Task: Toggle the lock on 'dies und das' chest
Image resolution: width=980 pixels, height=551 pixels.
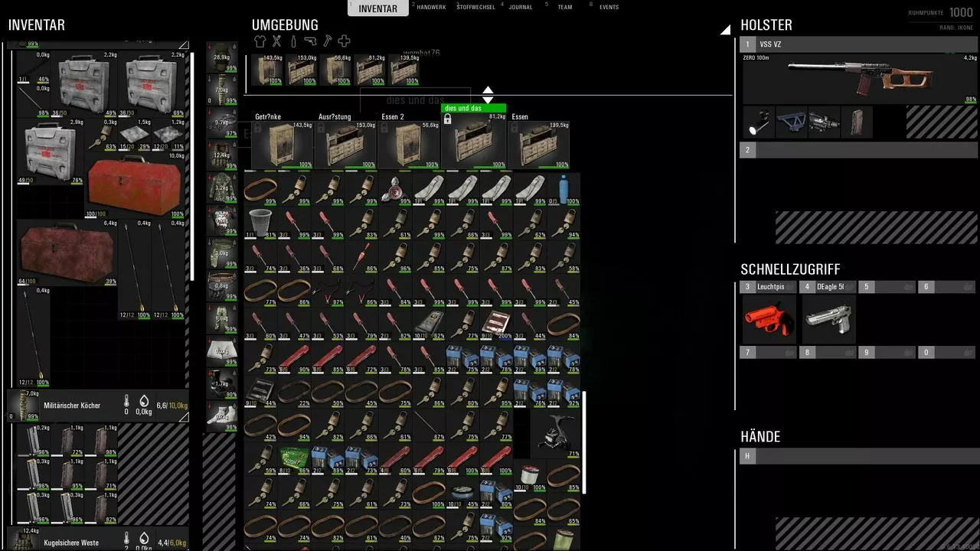Action: point(448,119)
